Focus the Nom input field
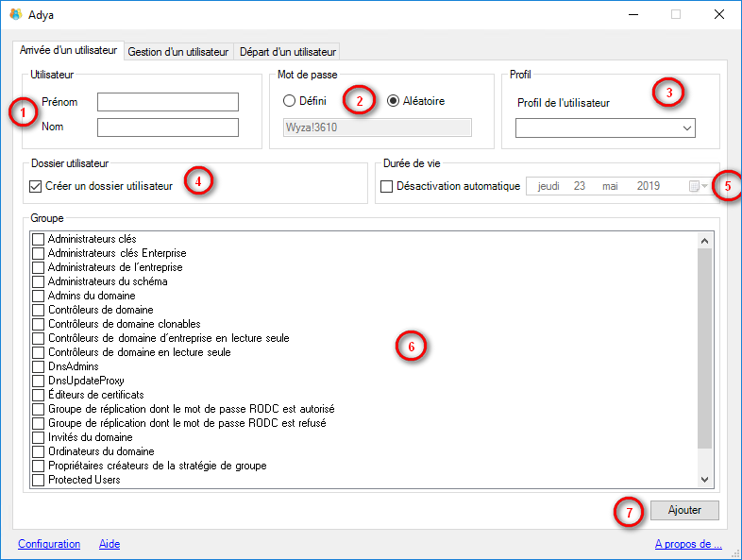Viewport: 742px width, 560px height. (168, 127)
